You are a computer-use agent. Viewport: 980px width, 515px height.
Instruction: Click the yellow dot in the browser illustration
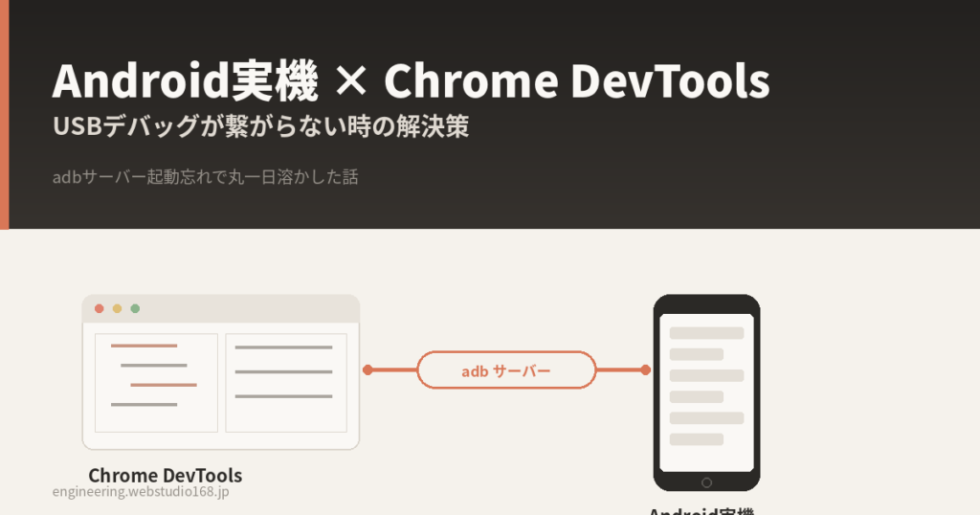(117, 309)
